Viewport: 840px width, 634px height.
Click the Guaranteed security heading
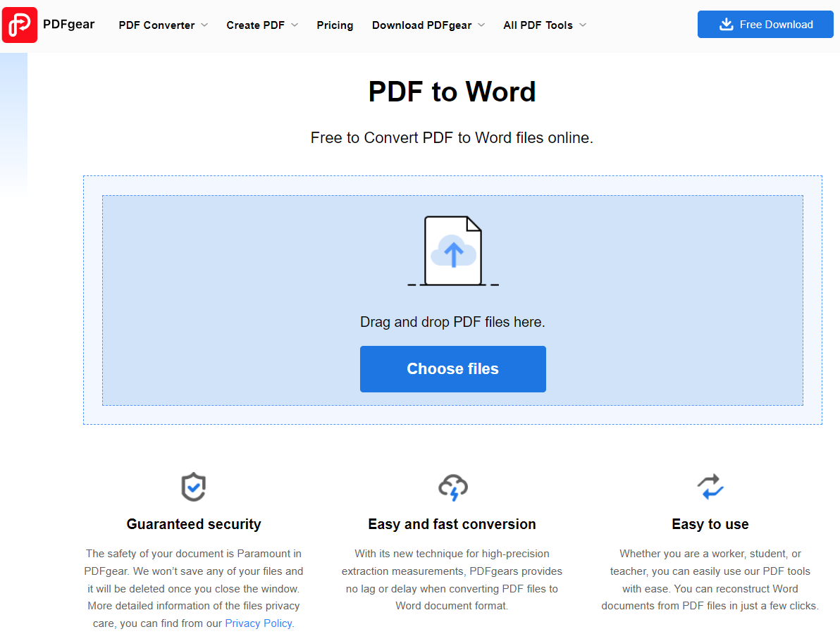[x=194, y=524]
